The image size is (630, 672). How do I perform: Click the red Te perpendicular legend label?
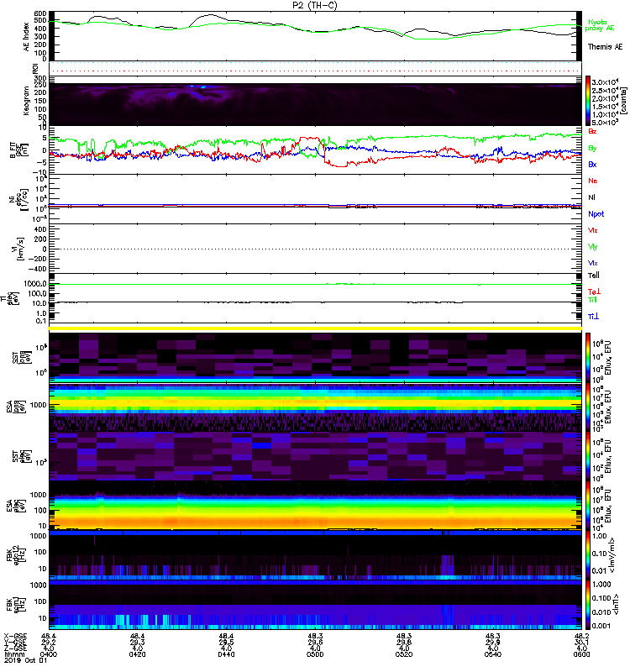[594, 291]
